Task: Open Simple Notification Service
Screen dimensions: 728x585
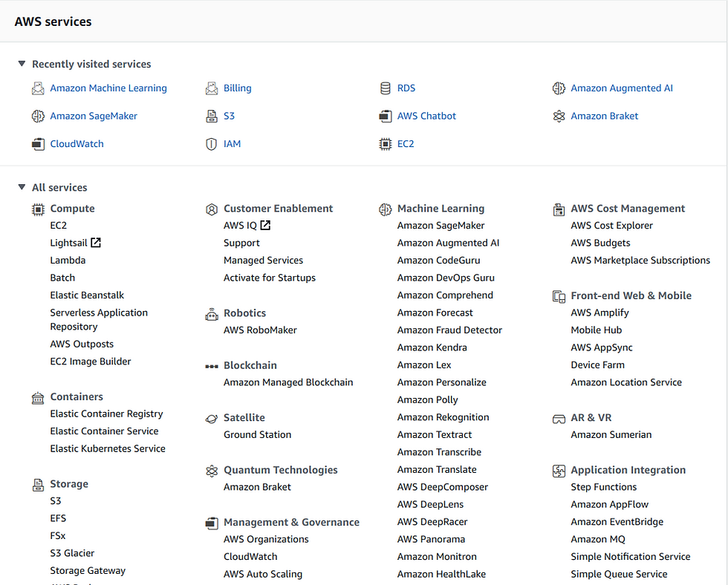Action: pyautogui.click(x=631, y=557)
